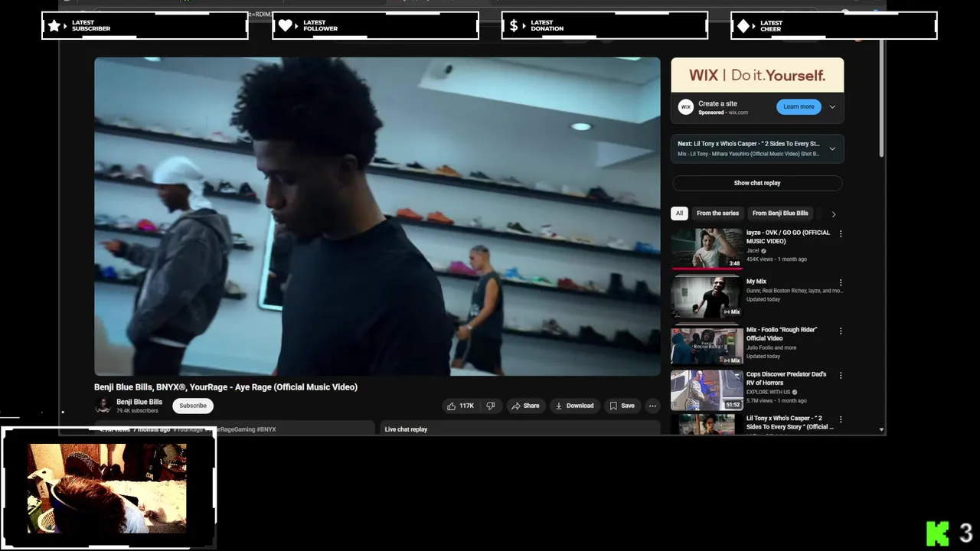The image size is (980, 551).
Task: Open the Cops Discover Predator Dad's title
Action: 786,378
